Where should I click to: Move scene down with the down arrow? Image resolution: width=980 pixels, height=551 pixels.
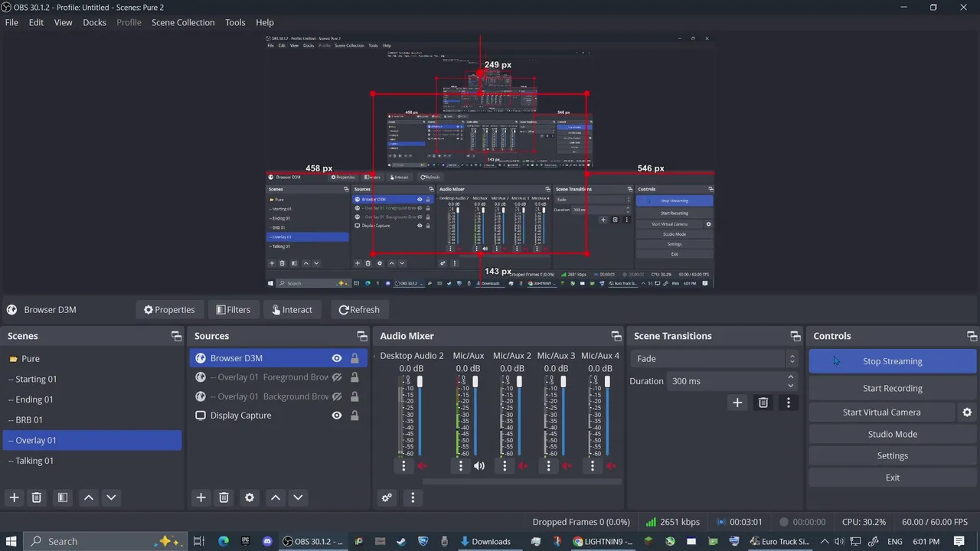(x=111, y=497)
